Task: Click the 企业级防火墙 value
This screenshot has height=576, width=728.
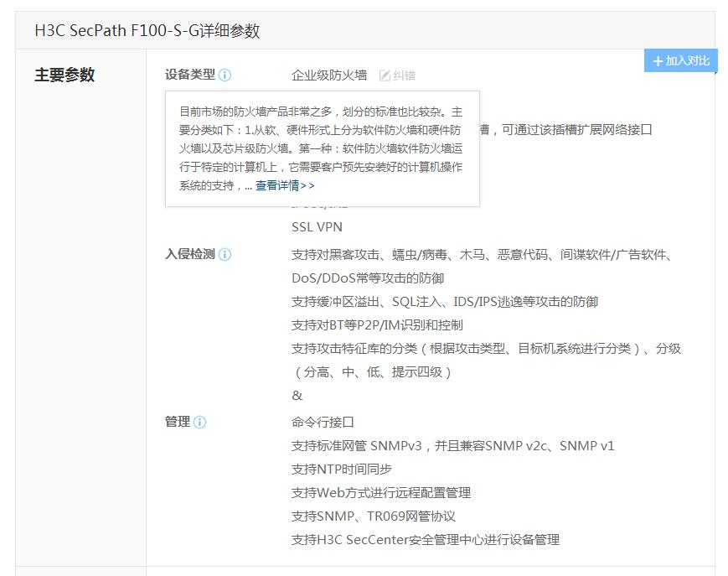Action: click(x=329, y=75)
